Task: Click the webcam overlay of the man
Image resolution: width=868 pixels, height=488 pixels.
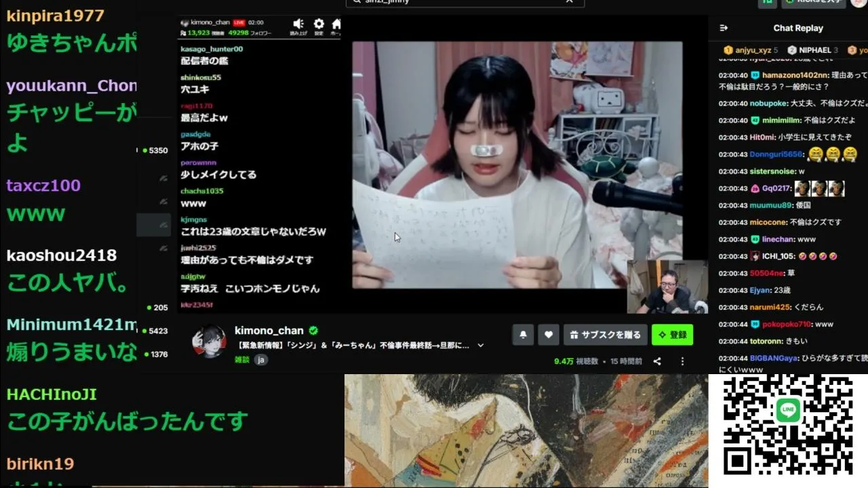Action: pyautogui.click(x=667, y=287)
